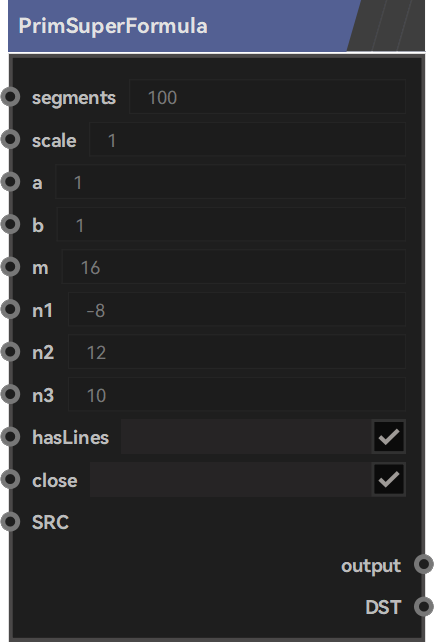Viewport: 434px width, 642px height.
Task: Click the socket next to parameter a
Action: tap(10, 182)
